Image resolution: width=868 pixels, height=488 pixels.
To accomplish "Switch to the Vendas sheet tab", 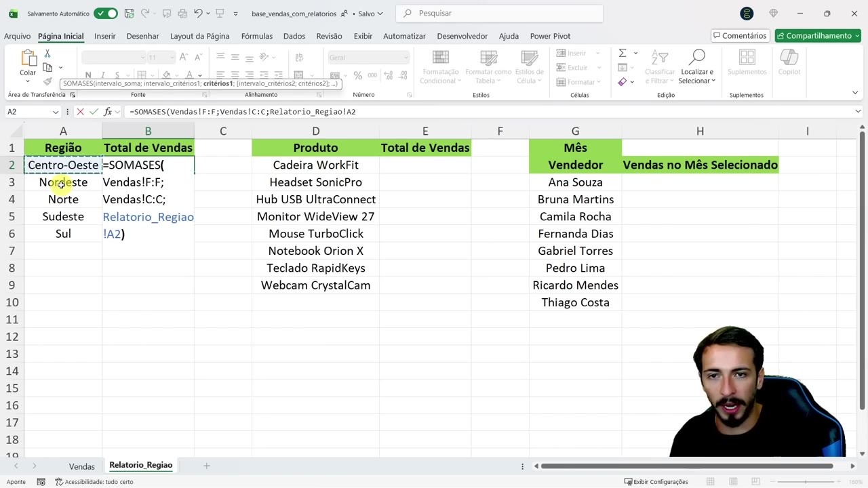I will pyautogui.click(x=81, y=466).
